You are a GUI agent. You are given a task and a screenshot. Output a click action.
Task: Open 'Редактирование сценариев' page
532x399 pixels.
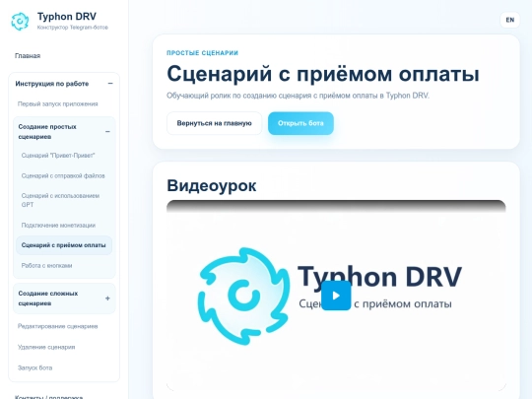coord(58,326)
